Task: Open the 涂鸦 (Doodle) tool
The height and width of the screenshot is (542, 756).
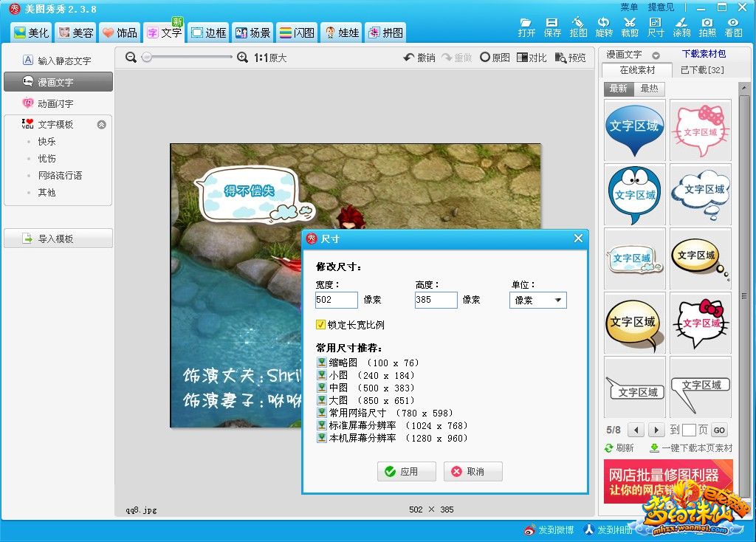Action: [682, 23]
